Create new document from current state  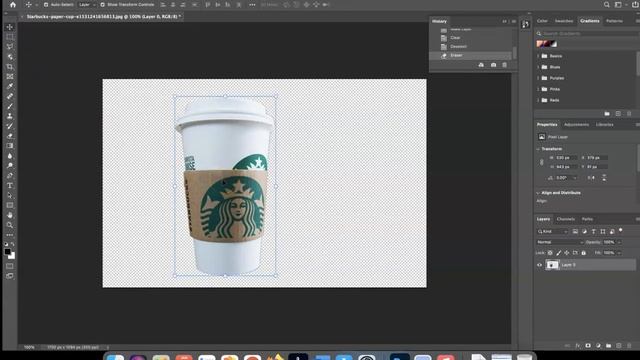(481, 65)
